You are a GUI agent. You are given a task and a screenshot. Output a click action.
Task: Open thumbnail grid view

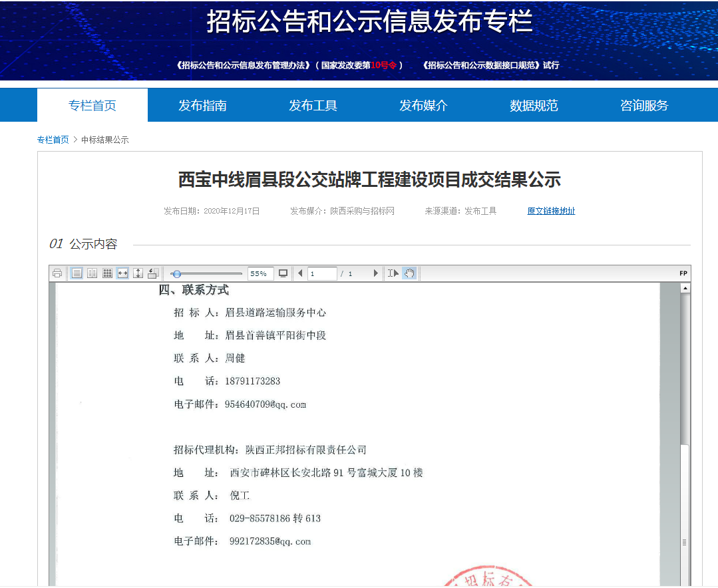click(x=108, y=273)
